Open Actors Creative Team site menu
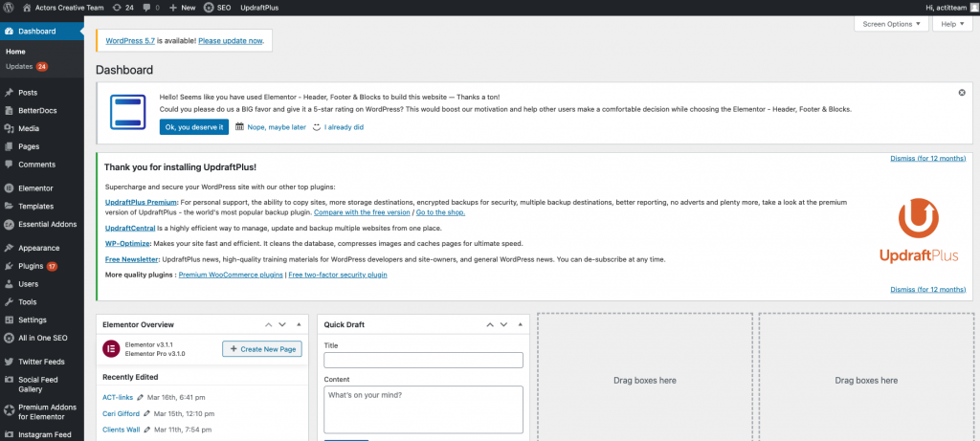Image resolution: width=980 pixels, height=441 pixels. pyautogui.click(x=63, y=8)
